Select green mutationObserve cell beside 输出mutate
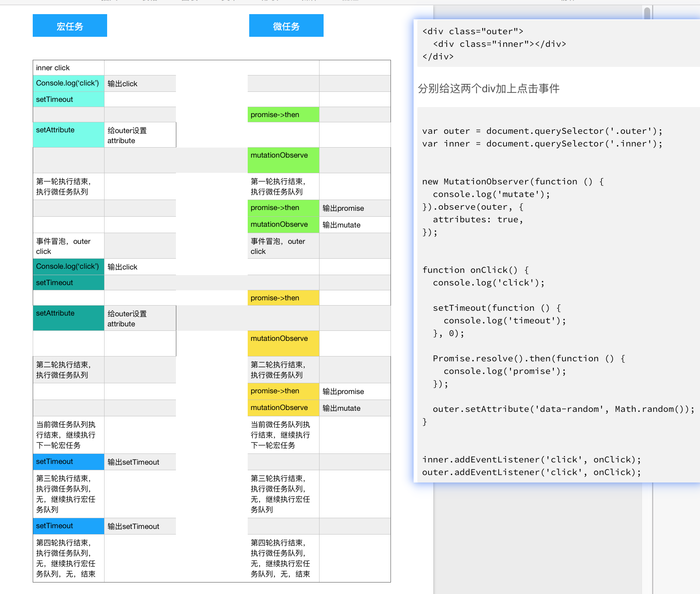 (x=283, y=225)
